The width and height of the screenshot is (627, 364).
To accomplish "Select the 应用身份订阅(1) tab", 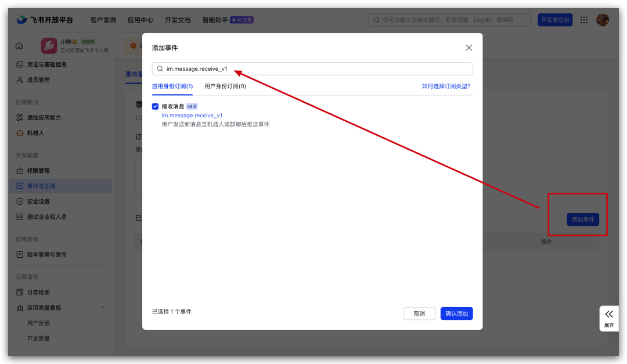I will click(172, 87).
